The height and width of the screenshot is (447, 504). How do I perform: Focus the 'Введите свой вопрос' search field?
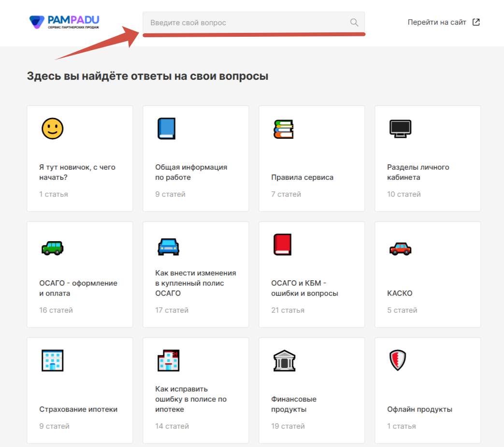click(254, 23)
